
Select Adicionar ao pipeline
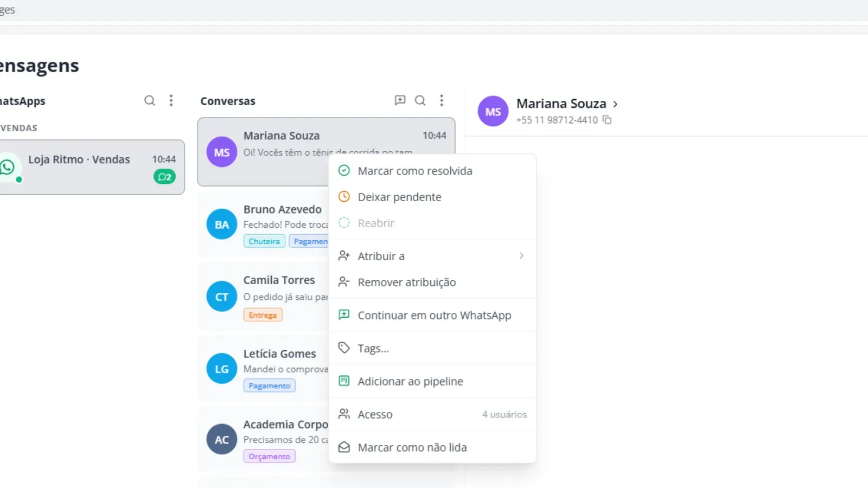coord(432,381)
